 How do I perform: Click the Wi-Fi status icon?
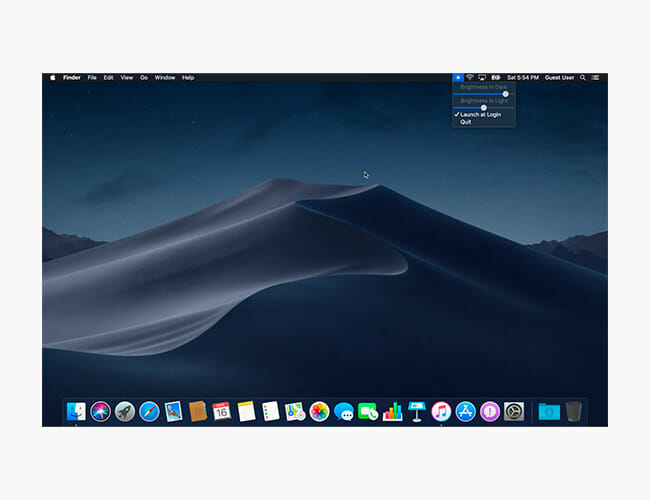point(470,78)
